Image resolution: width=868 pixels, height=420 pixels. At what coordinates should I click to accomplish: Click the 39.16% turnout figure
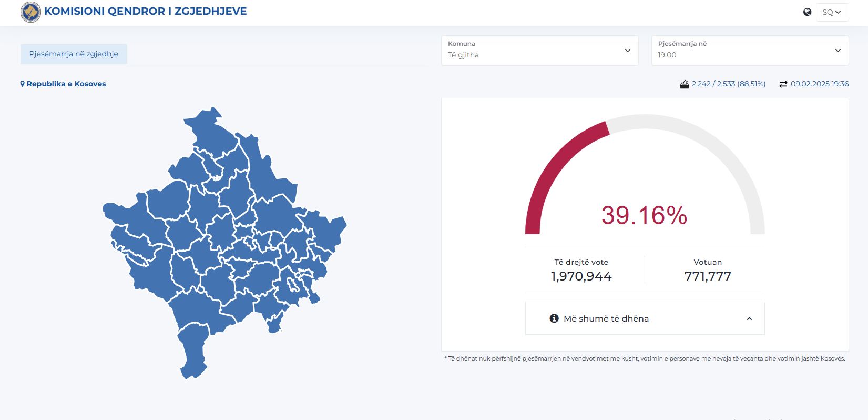644,215
